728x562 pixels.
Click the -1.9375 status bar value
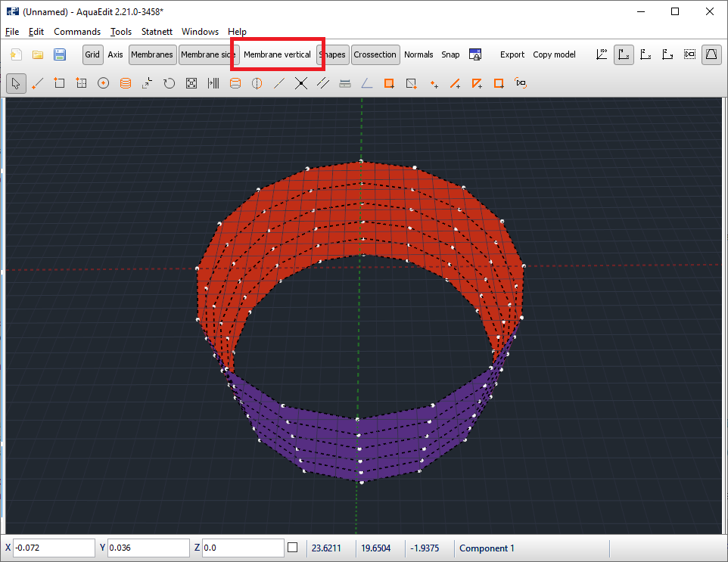point(425,548)
